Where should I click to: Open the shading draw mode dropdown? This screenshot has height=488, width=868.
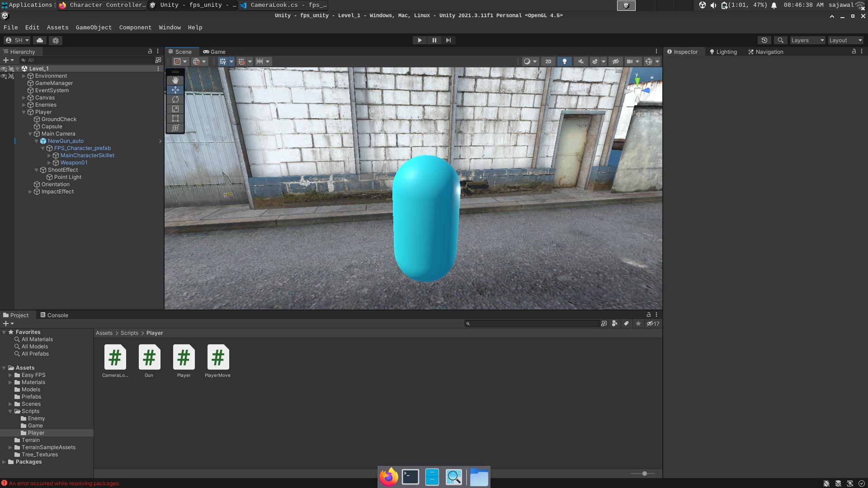point(530,61)
